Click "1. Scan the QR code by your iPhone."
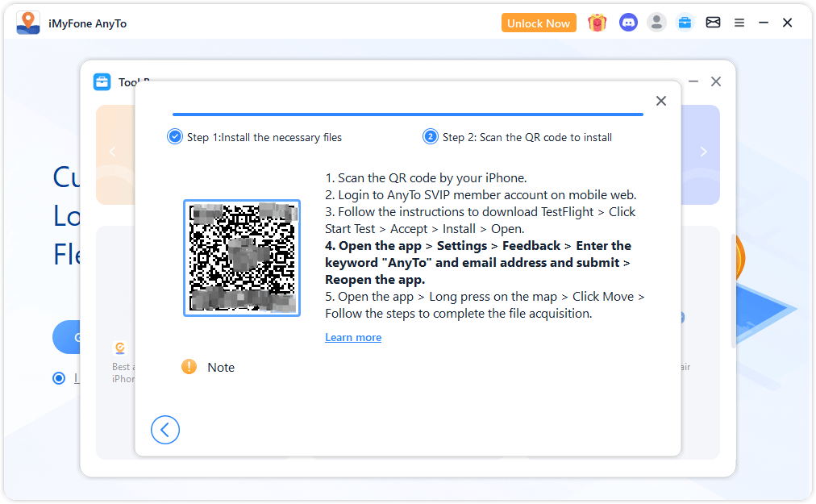816x504 pixels. tap(427, 178)
